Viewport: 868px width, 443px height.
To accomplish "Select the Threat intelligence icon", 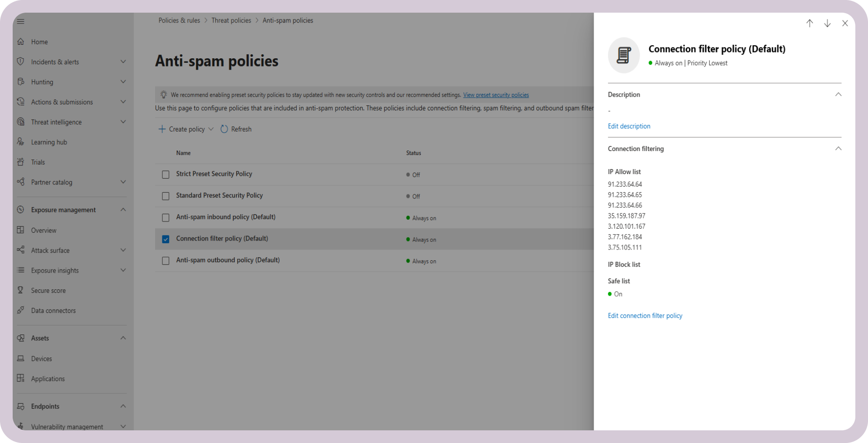I will tap(21, 122).
